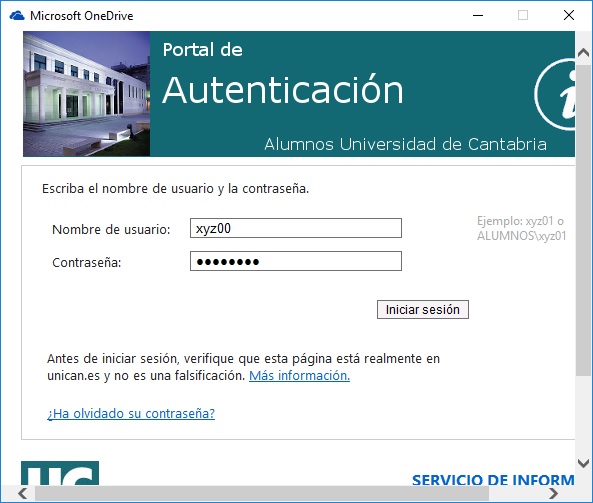Click 'Alumnos Universidad de Cantabria' text
593x503 pixels.
tap(405, 144)
